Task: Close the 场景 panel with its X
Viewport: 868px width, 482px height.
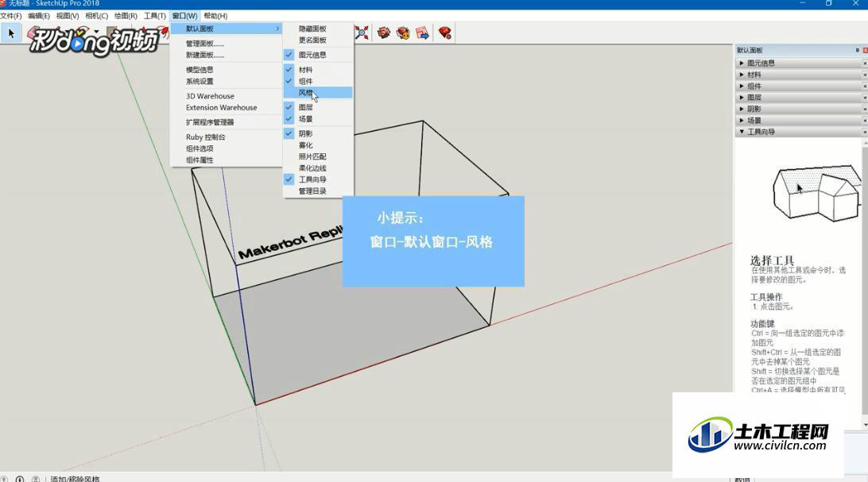Action: (x=865, y=120)
